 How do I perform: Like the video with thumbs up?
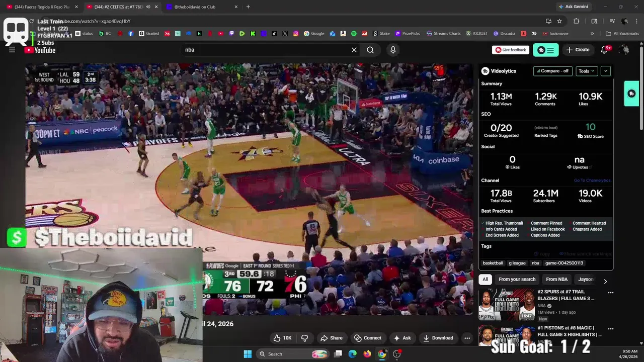coord(282,338)
